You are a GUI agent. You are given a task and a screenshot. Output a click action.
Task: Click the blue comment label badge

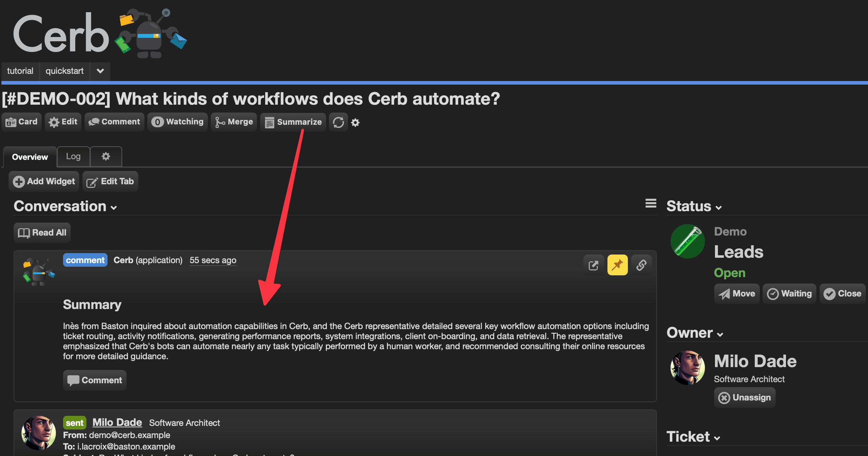[85, 260]
